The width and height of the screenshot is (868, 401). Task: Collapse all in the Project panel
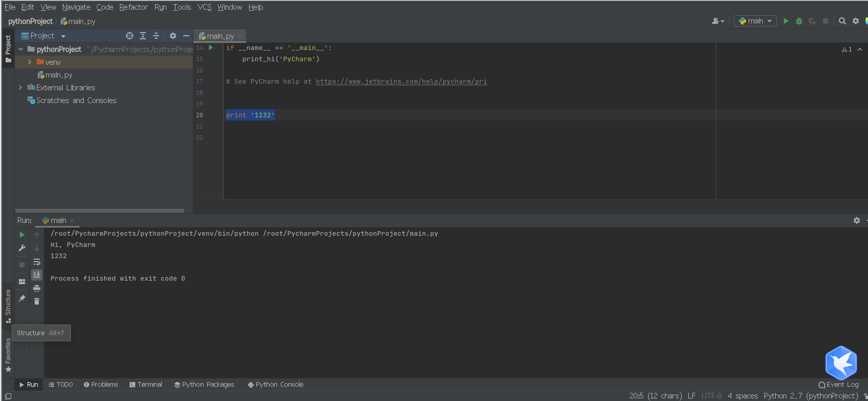tap(156, 36)
